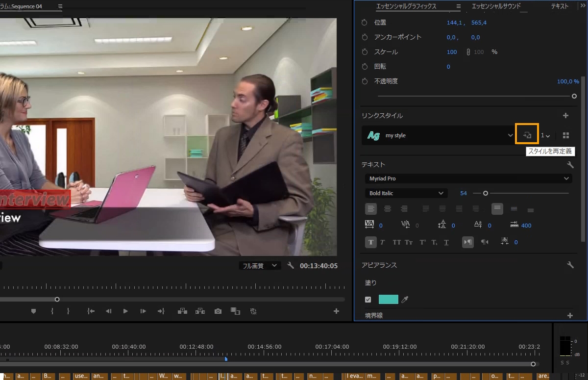
Task: Click the redefine style icon
Action: click(527, 135)
